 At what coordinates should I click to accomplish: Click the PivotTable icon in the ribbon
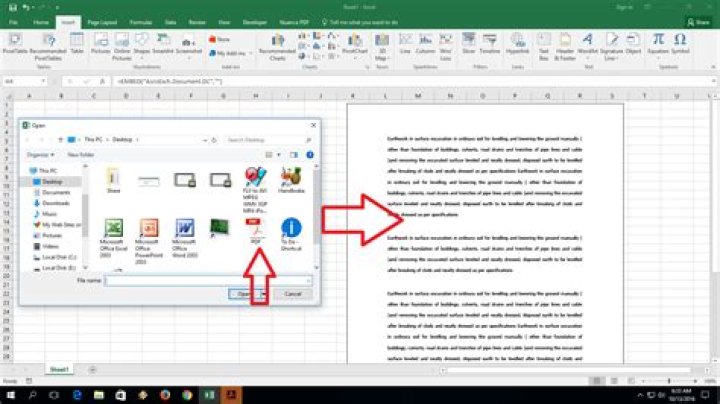pyautogui.click(x=15, y=45)
